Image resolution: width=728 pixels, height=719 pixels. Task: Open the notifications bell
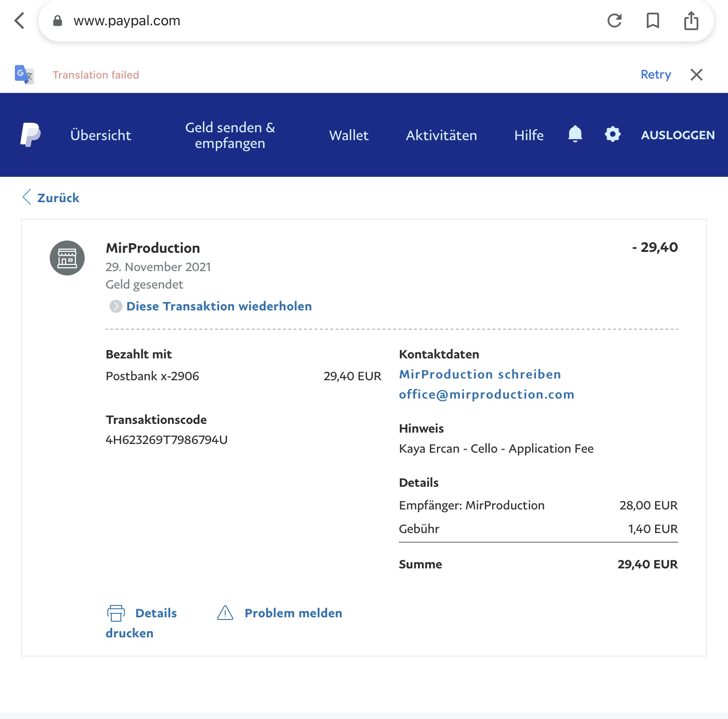point(575,134)
